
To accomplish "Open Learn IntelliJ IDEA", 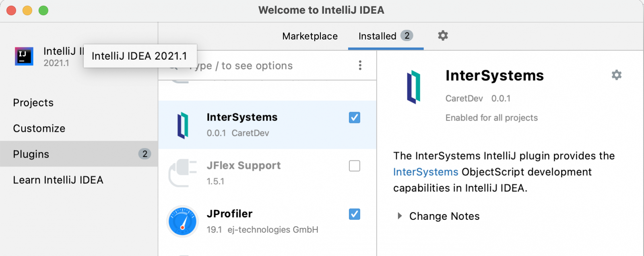I will point(58,180).
